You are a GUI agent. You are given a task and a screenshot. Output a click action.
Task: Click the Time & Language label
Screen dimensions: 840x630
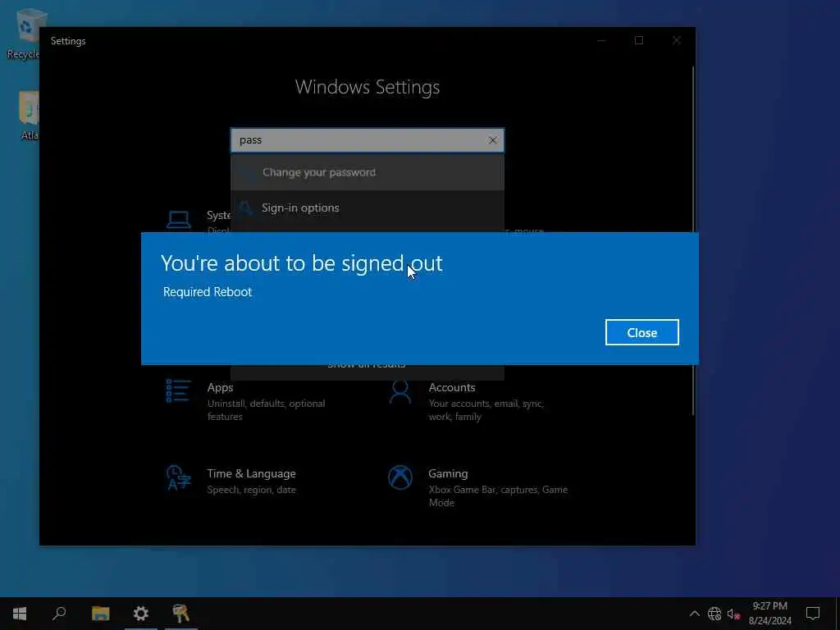pyautogui.click(x=251, y=473)
